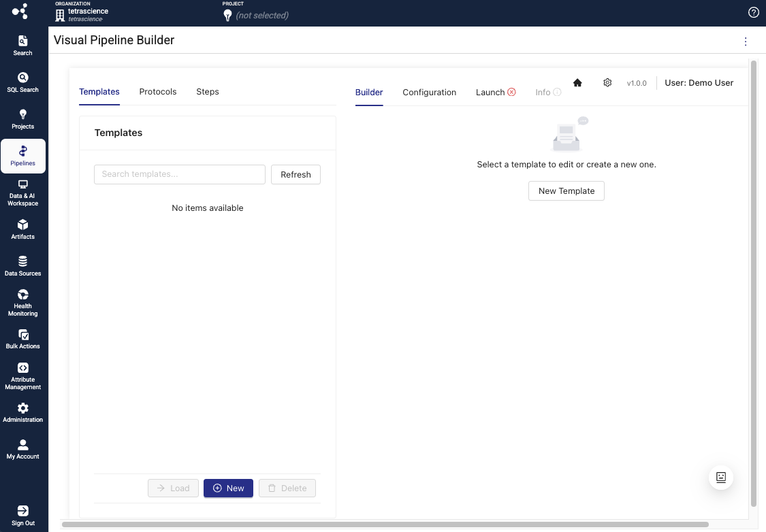Open the project selector showing not selected
Viewport: 766px width, 532px height.
pyautogui.click(x=262, y=16)
